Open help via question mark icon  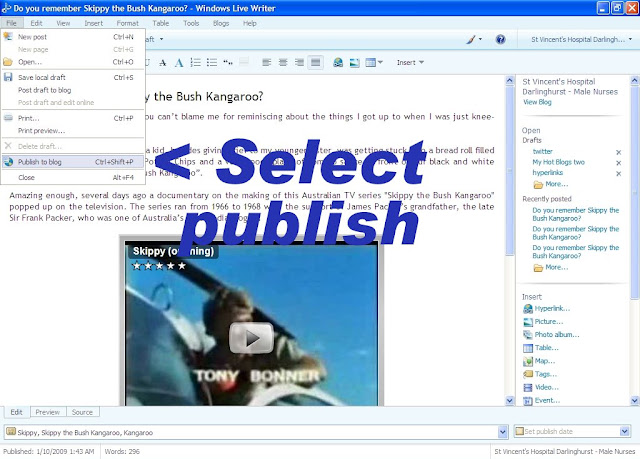click(500, 39)
